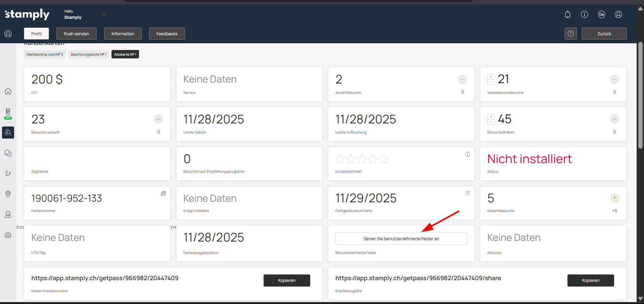The height and width of the screenshot is (304, 644).
Task: Select the Belohnungskarte № 1 card tab
Action: tap(88, 54)
